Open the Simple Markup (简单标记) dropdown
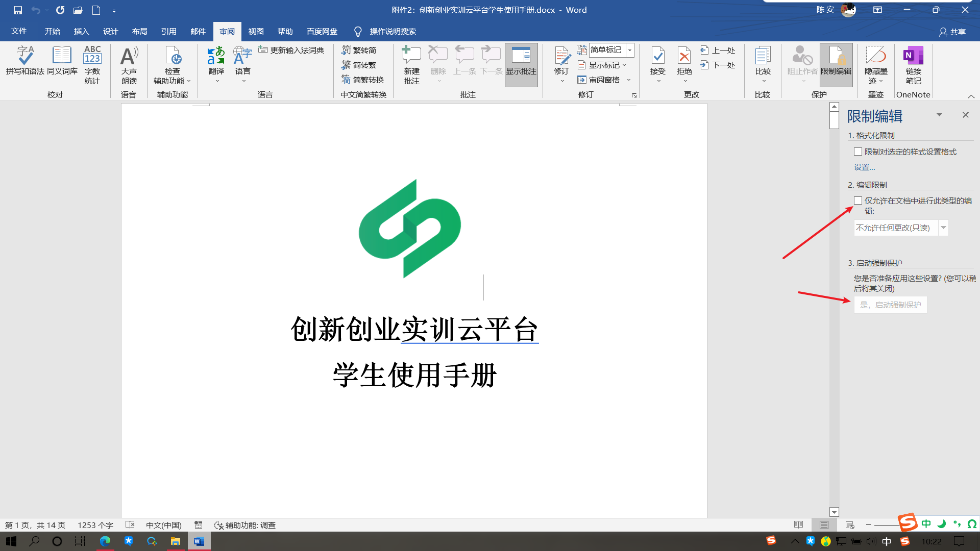The height and width of the screenshot is (551, 980). pos(630,50)
